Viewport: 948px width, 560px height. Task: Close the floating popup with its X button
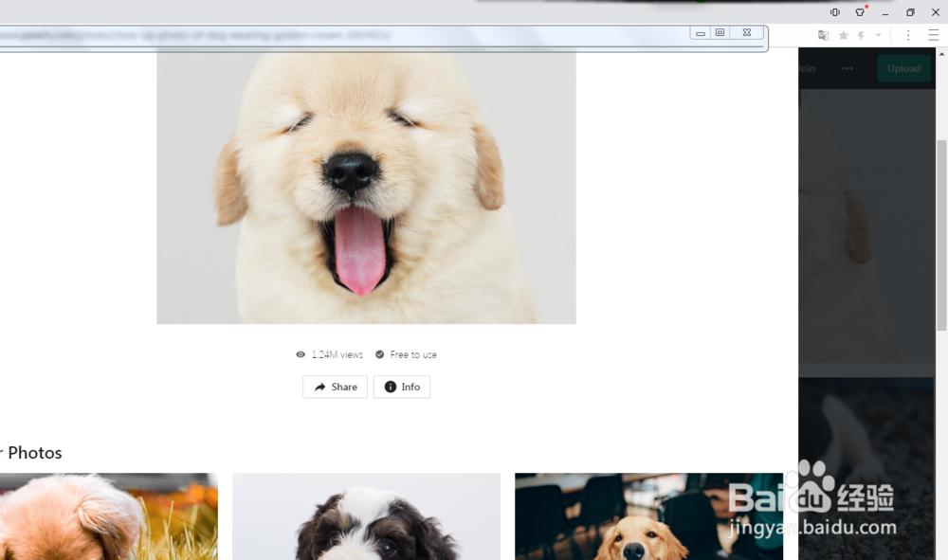747,32
